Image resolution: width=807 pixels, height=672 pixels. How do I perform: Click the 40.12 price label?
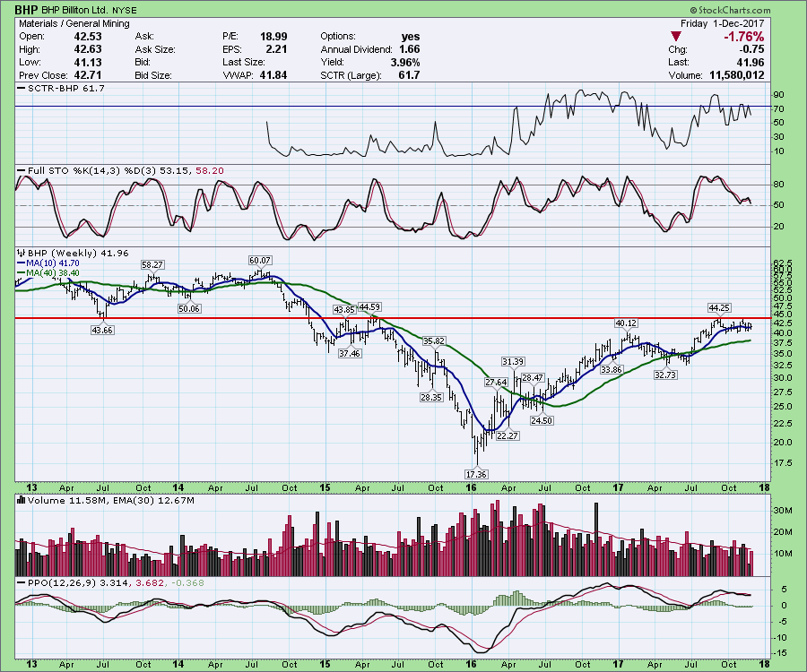(627, 323)
